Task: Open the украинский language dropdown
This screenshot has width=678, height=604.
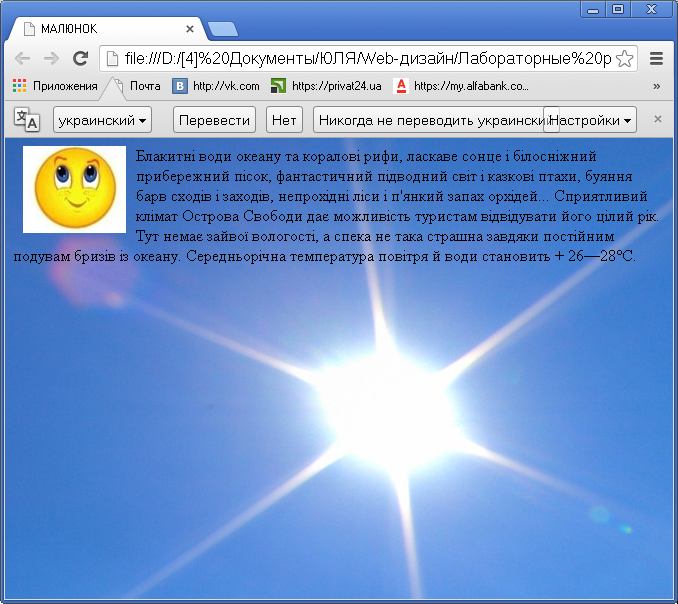Action: pos(102,120)
